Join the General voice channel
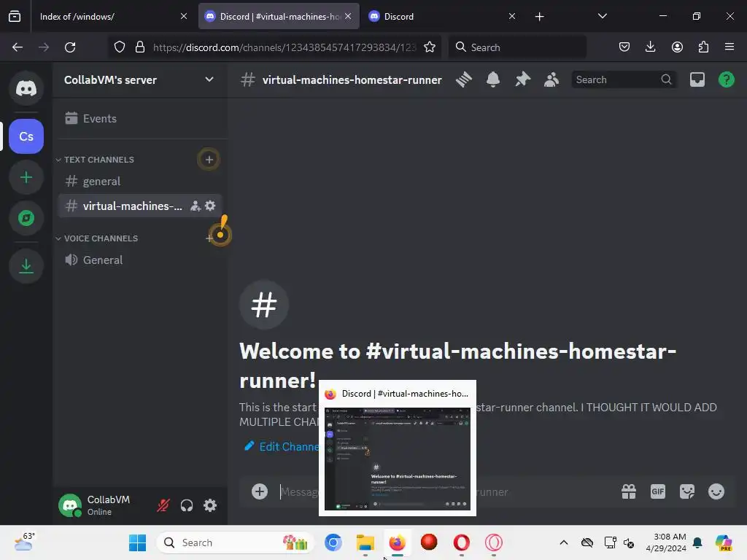747x560 pixels. coord(139,260)
